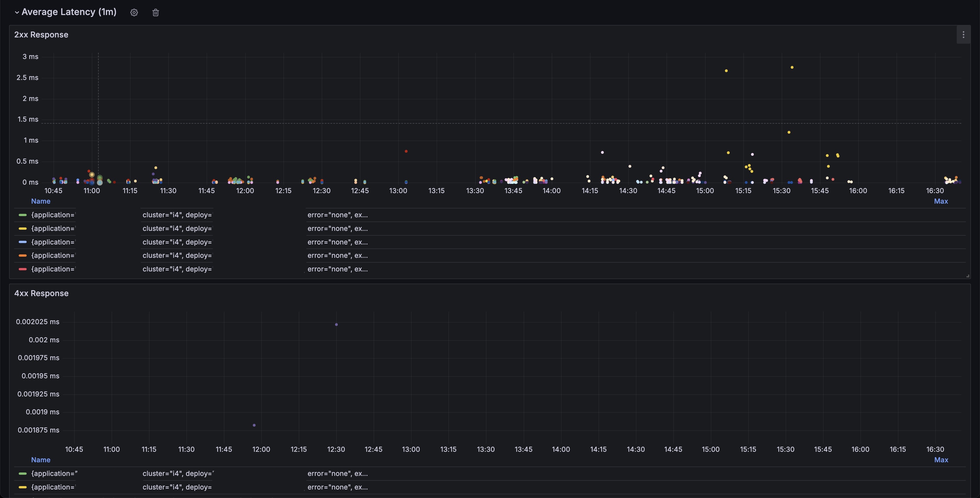The image size is (980, 498).
Task: Toggle green series in 2xx Response legend
Action: (52, 215)
